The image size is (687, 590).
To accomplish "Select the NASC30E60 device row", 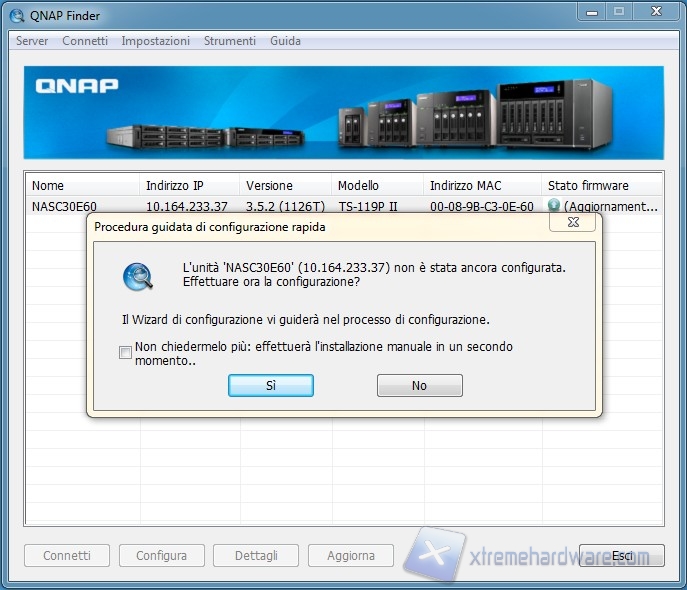I will [x=65, y=207].
